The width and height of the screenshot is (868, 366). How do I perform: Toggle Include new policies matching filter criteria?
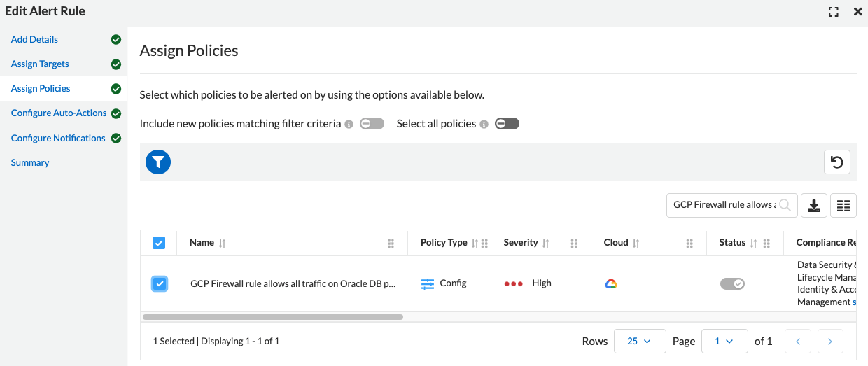pos(372,124)
